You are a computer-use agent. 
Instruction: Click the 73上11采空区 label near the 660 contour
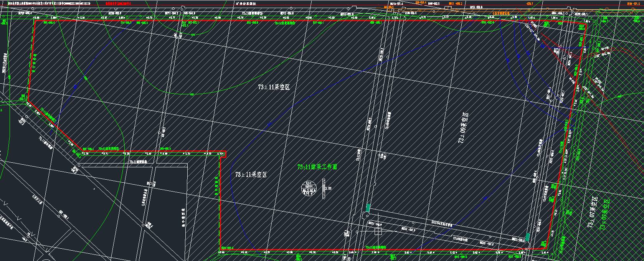tap(274, 88)
